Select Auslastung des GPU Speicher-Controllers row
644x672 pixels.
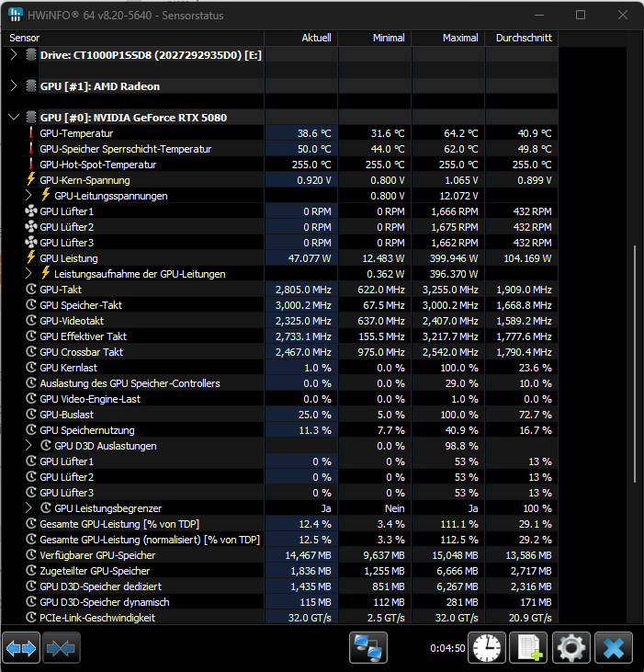pyautogui.click(x=130, y=383)
